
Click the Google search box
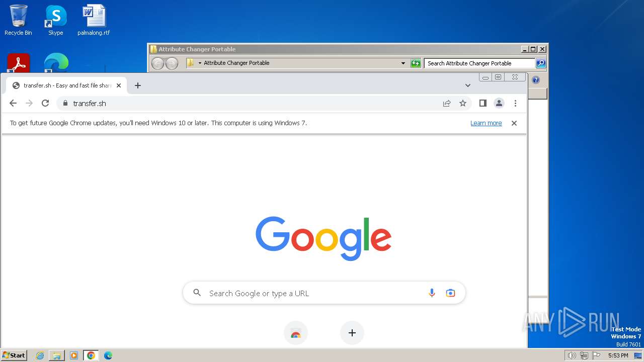324,293
